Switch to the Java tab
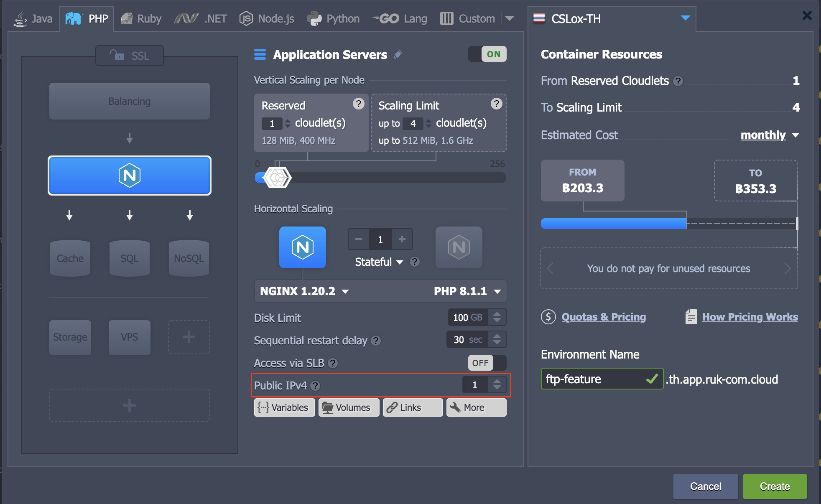This screenshot has width=821, height=504. (33, 19)
